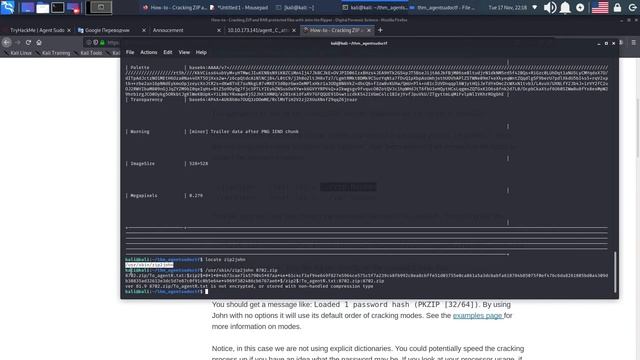640x360 pixels.
Task: Close the TryHackMe Agent Sudo tab
Action: click(x=69, y=30)
